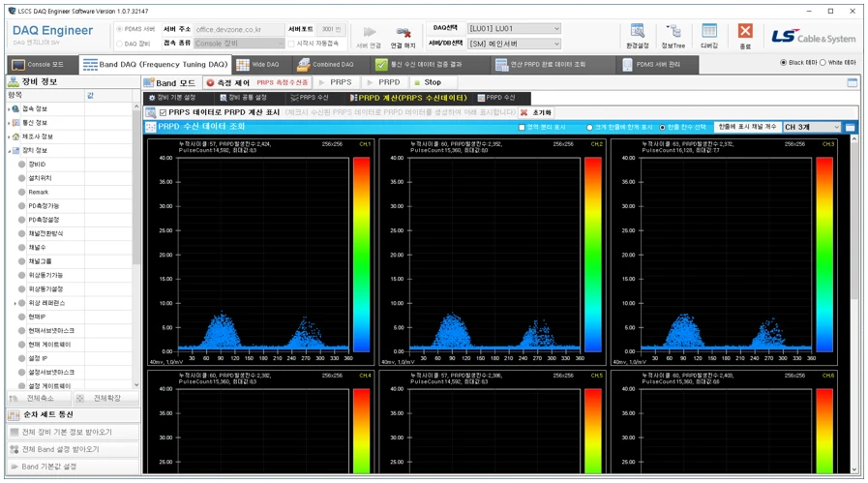This screenshot has height=483, width=868.
Task: Select 한줄 칸수 선택 radio button
Action: 662,128
